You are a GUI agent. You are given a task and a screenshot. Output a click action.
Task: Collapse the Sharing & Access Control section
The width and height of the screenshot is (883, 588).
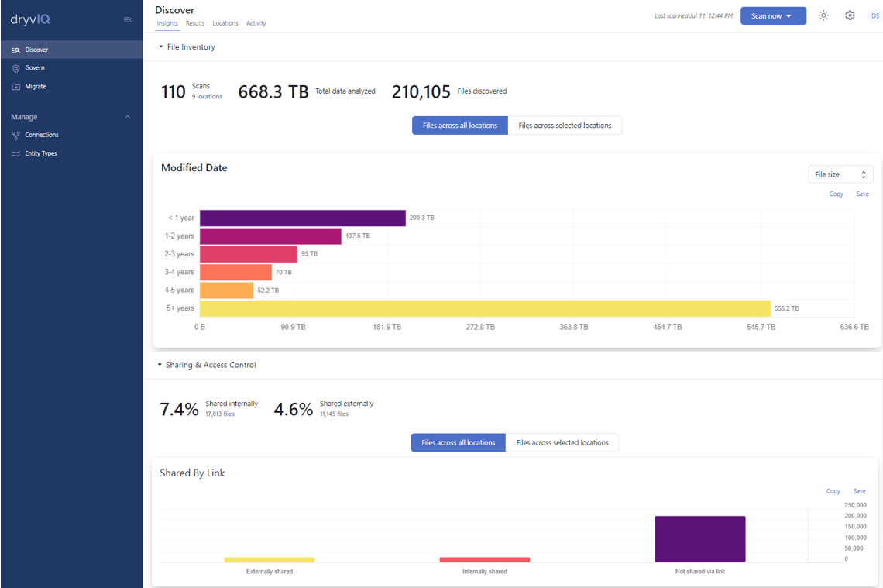point(160,365)
